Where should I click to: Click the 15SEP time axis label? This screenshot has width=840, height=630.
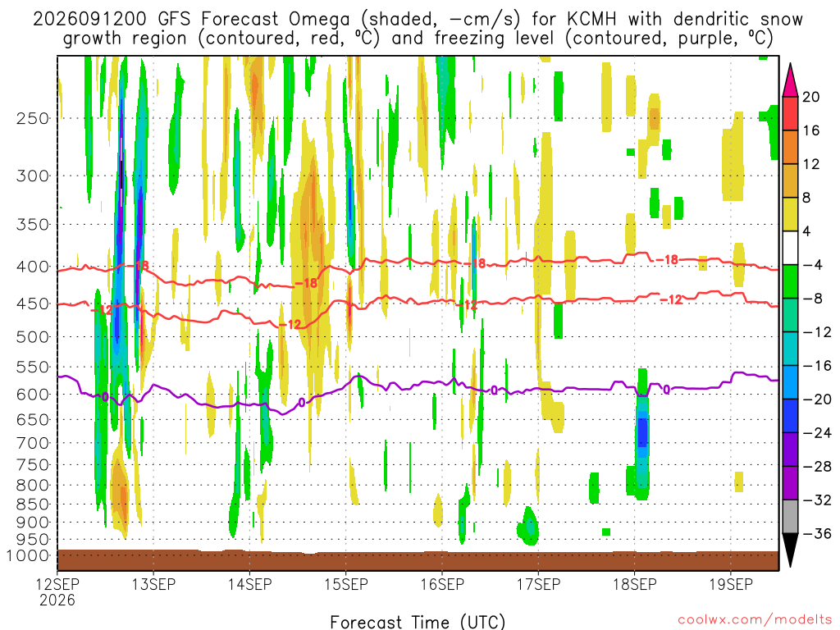pyautogui.click(x=346, y=584)
